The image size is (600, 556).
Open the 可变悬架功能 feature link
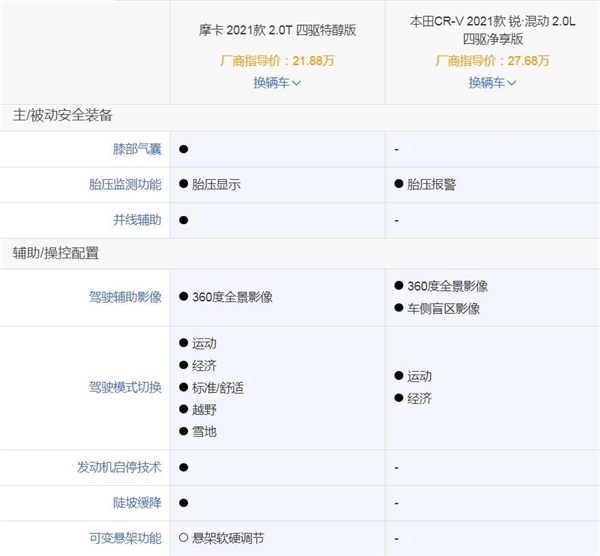124,538
